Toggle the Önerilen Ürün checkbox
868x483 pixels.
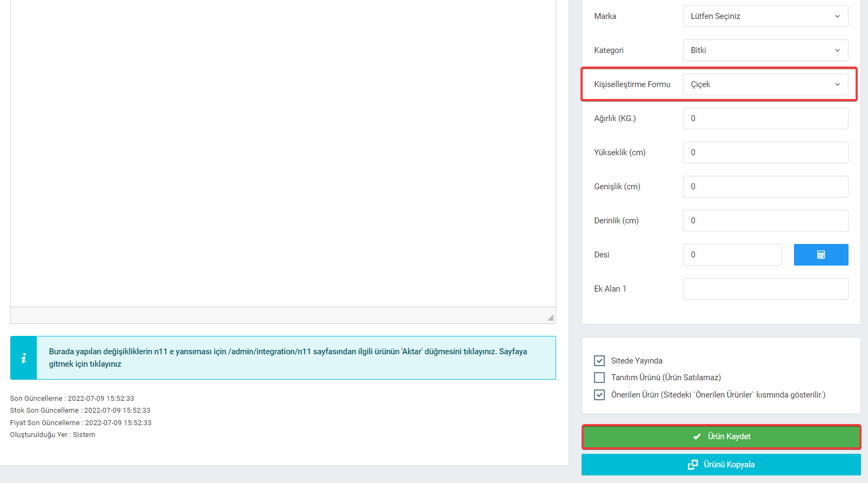click(x=599, y=395)
